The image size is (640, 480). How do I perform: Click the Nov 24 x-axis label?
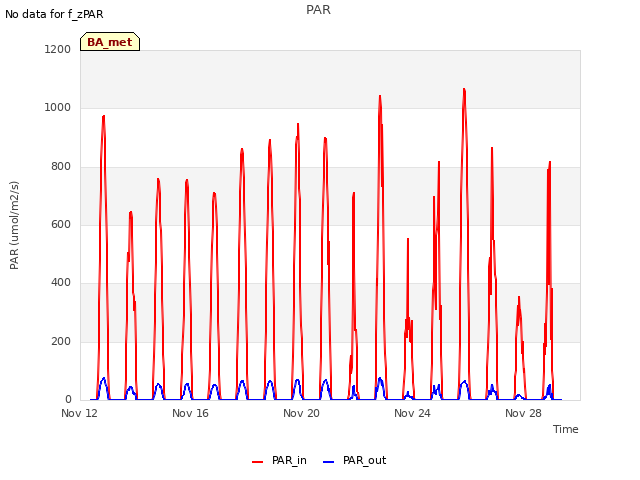(x=412, y=413)
